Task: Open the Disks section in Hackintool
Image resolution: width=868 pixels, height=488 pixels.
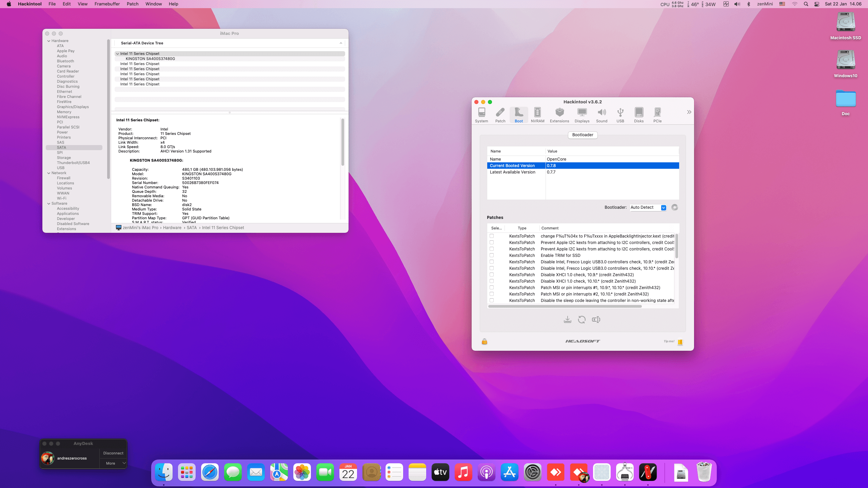Action: (x=639, y=115)
